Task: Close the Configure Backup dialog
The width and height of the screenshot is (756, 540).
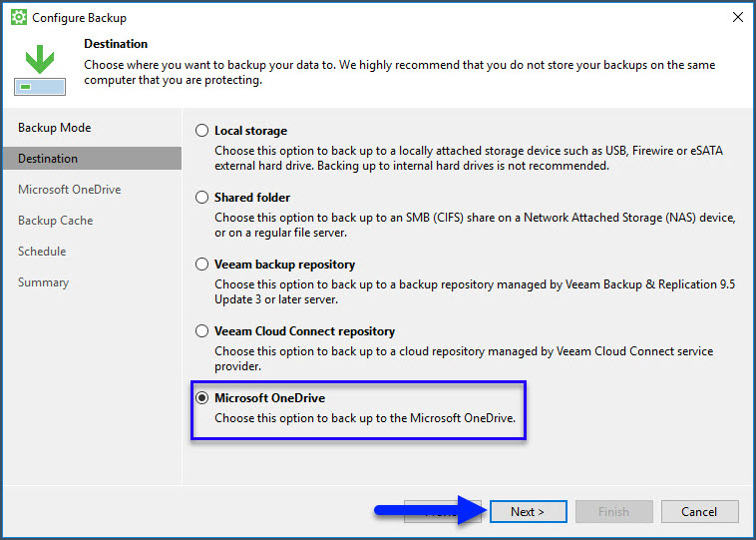Action: [737, 18]
